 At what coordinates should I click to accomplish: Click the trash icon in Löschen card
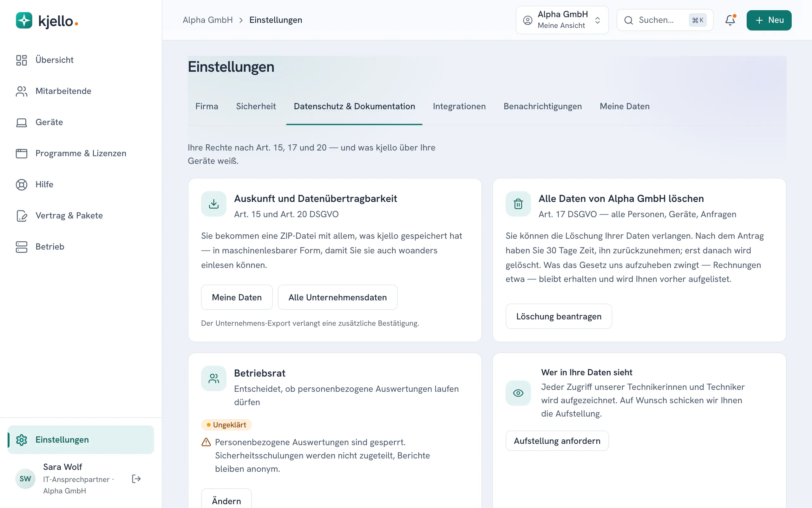point(518,204)
